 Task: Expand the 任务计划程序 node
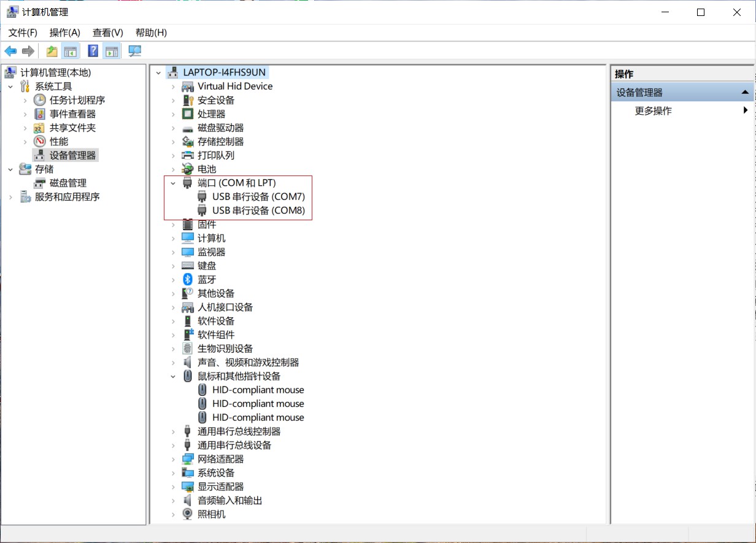(25, 100)
